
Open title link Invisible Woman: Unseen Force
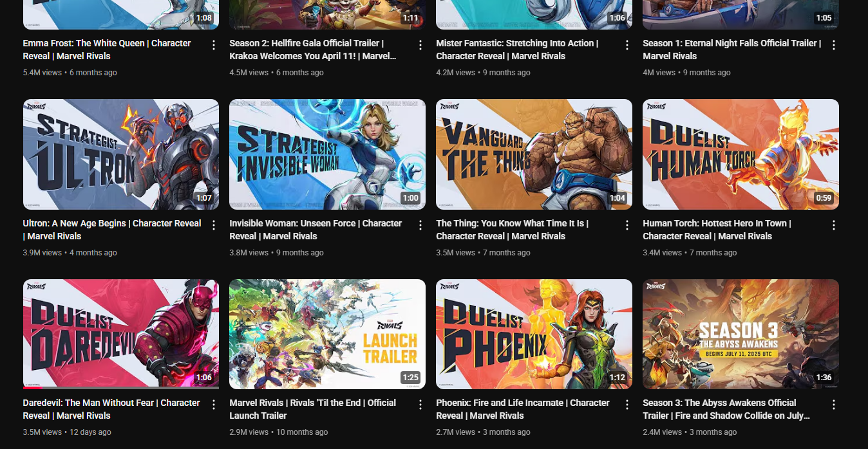pos(316,230)
